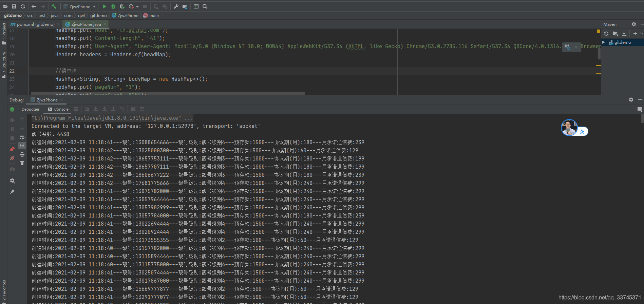Screen dimensions: 644x304
Task: Click the gitdemo root breadcrumb
Action: 13,16
